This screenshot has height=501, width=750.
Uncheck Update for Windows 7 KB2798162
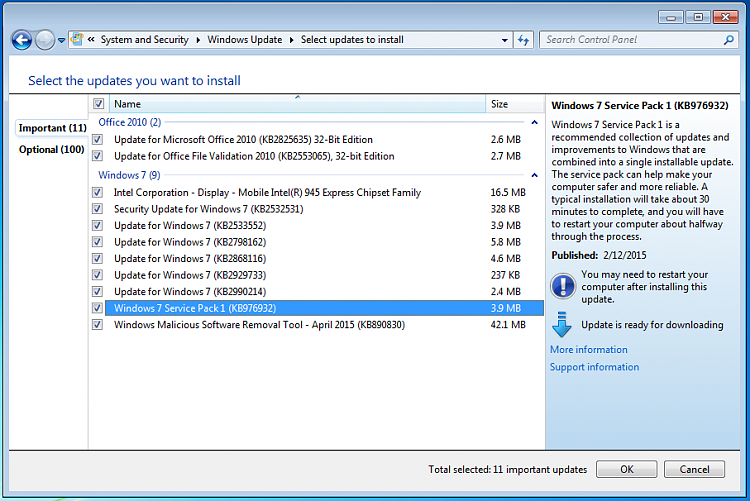click(98, 242)
